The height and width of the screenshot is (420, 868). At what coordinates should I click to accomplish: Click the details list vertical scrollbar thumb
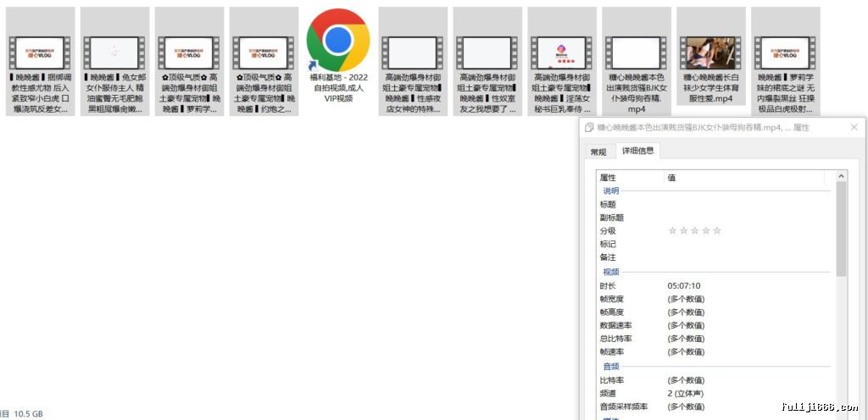[842, 229]
